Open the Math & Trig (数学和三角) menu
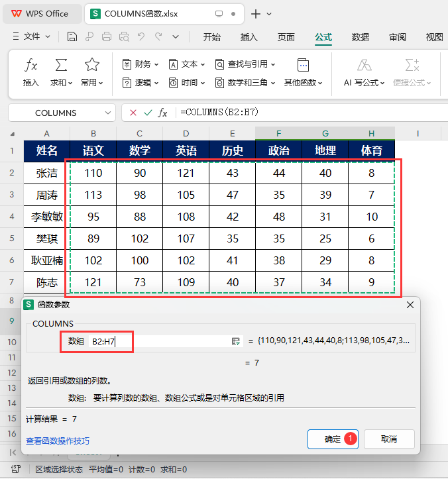448x479 pixels. pos(245,83)
